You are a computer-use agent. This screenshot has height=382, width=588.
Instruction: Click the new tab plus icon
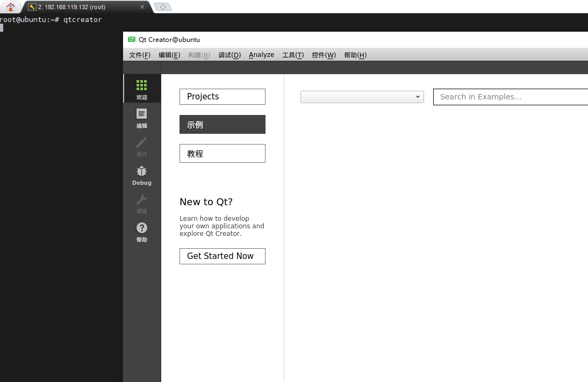[x=162, y=7]
